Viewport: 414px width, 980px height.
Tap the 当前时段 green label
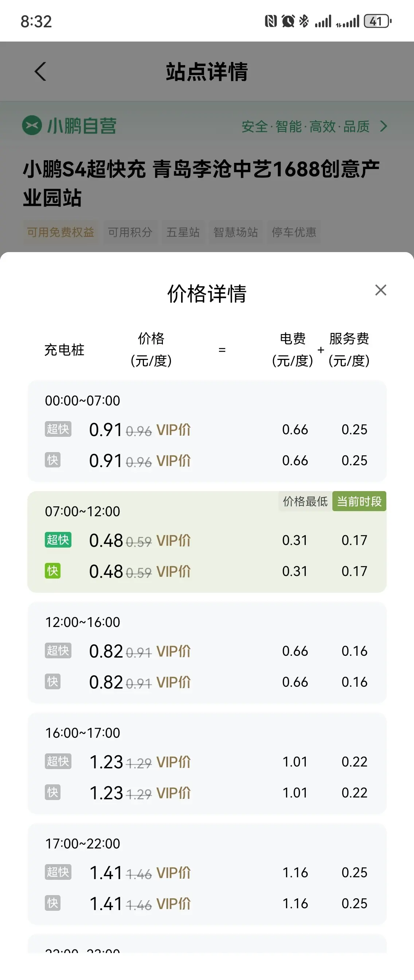pyautogui.click(x=359, y=501)
